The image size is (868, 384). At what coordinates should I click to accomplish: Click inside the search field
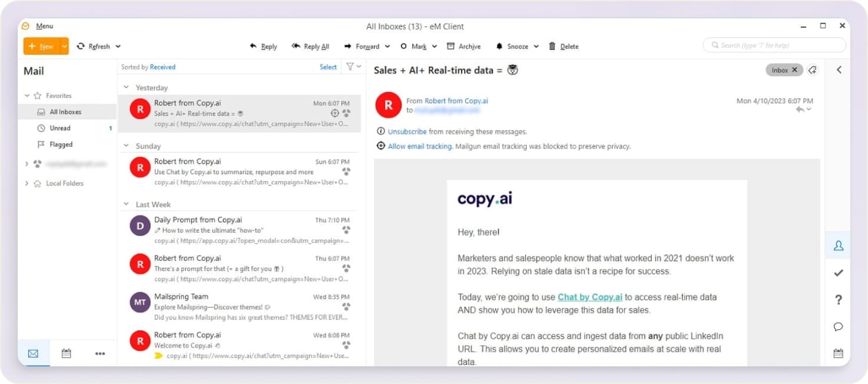[x=772, y=45]
